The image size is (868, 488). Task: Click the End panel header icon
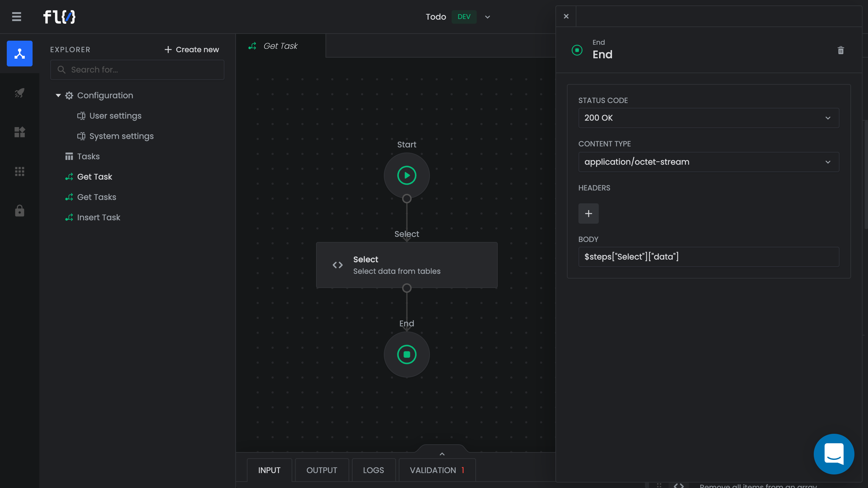click(x=577, y=50)
